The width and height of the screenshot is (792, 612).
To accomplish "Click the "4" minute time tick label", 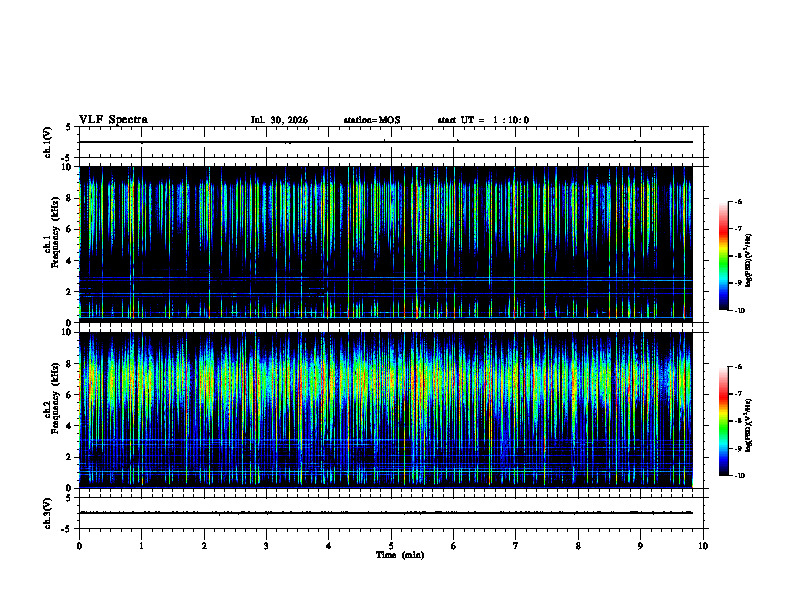I will pos(329,546).
